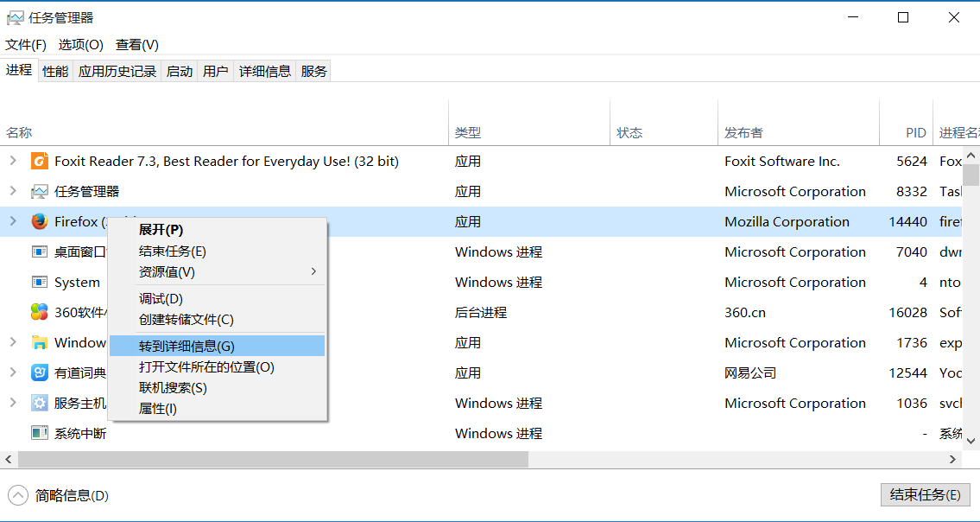
Task: Open the 资源值 submenu arrow
Action: point(313,271)
